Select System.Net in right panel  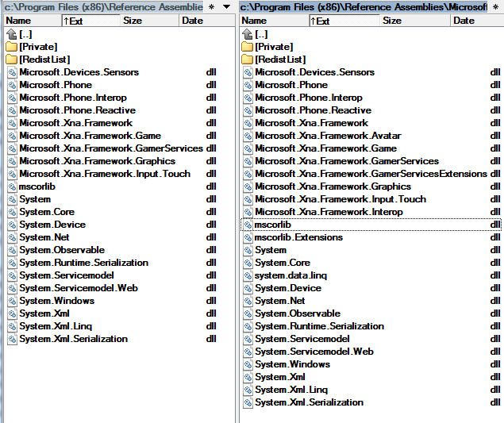tap(280, 301)
